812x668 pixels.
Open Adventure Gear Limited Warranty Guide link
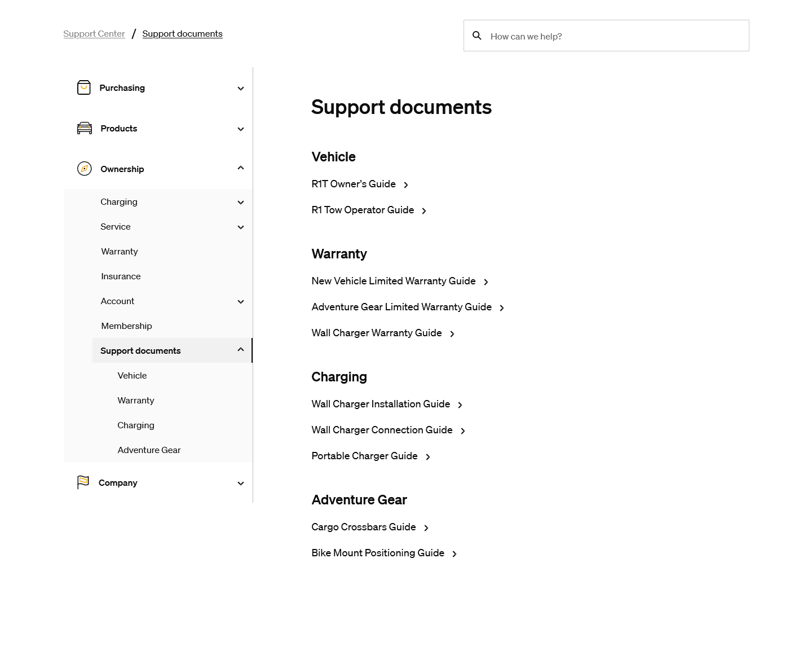(401, 307)
